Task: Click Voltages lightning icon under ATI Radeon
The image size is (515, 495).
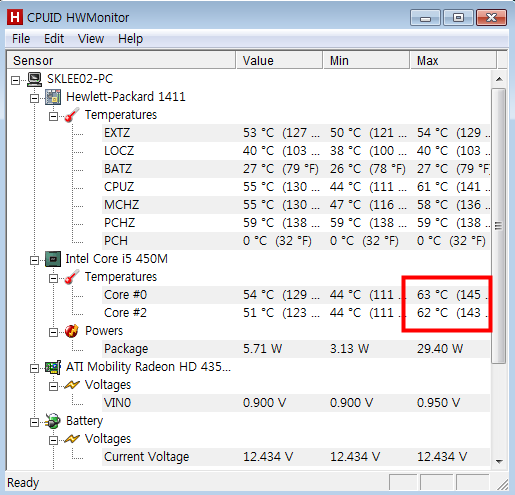Action: (x=72, y=385)
